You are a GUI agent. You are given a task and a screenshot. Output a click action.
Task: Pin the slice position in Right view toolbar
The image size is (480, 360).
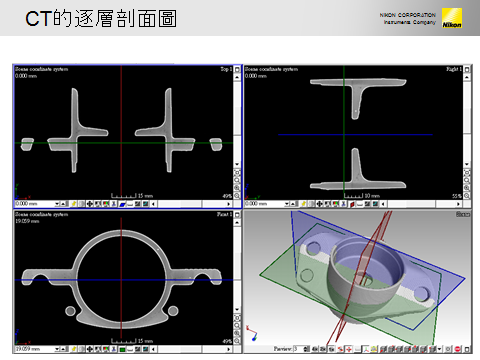pyautogui.click(x=303, y=204)
